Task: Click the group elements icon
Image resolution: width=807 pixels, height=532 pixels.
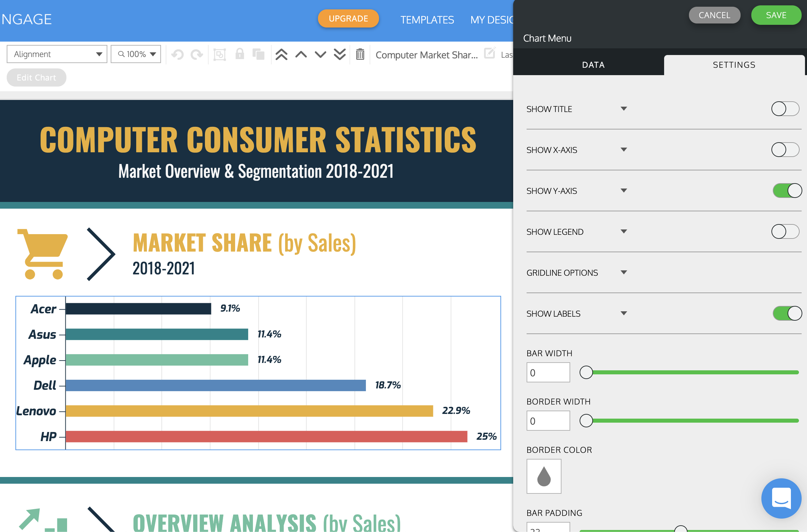Action: [219, 54]
